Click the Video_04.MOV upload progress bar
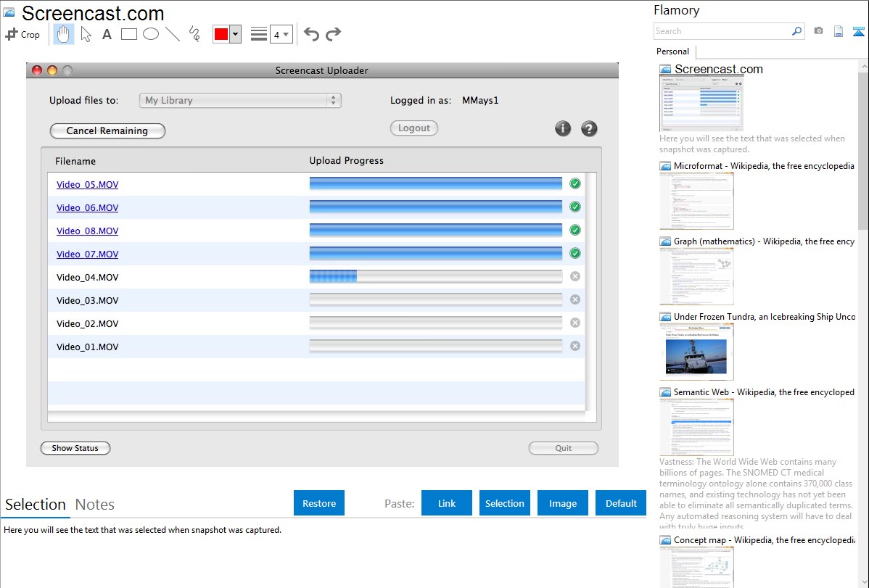This screenshot has width=869, height=588. click(436, 276)
